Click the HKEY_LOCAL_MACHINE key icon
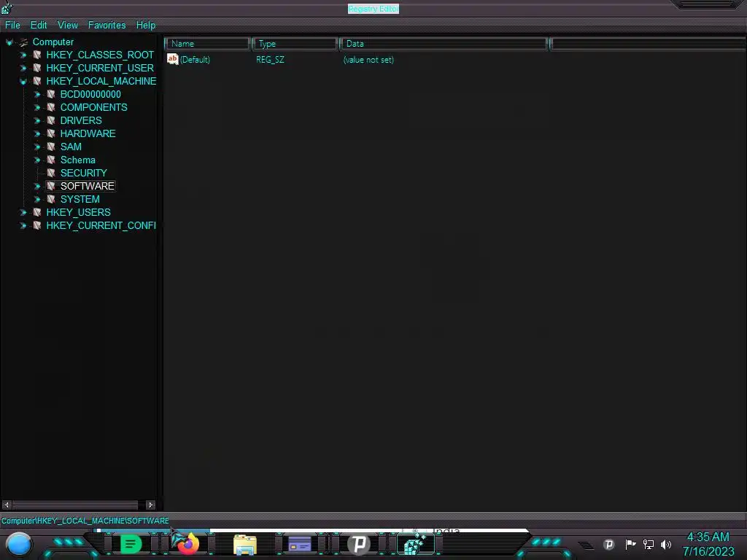 37,82
